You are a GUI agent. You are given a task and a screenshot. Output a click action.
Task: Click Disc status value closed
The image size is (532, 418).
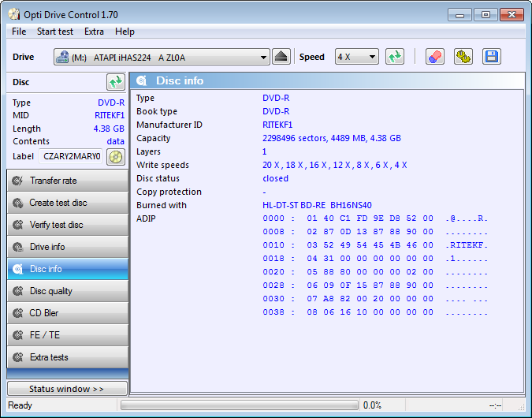click(275, 178)
